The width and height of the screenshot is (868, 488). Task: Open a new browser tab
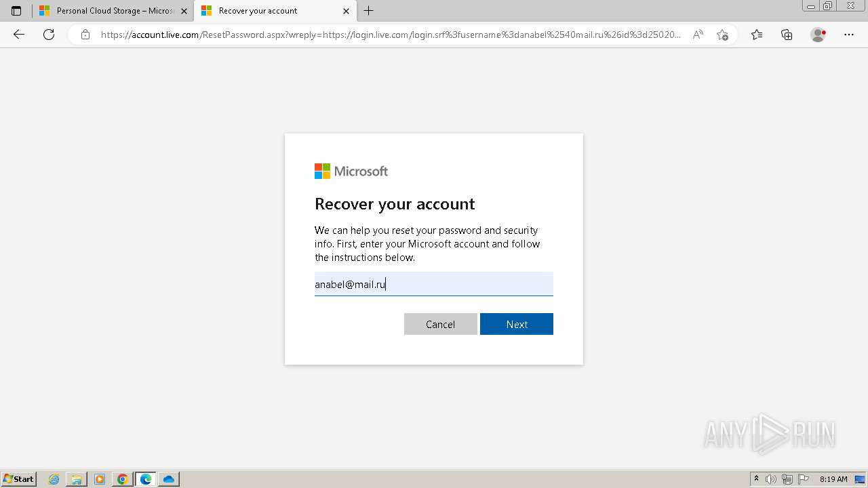tap(368, 11)
